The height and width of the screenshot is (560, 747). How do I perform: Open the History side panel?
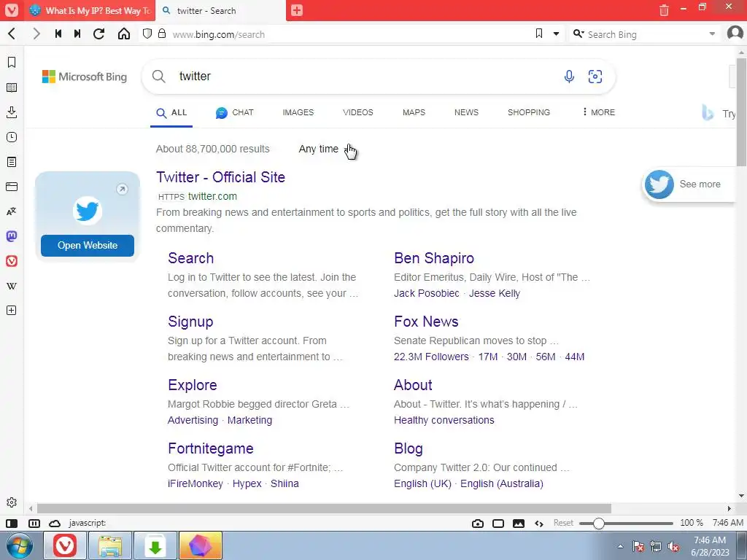pyautogui.click(x=12, y=137)
